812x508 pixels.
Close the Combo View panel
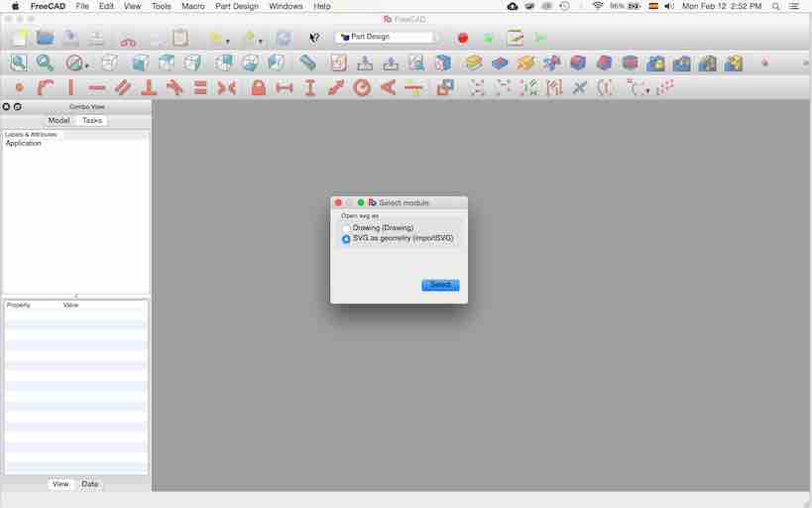6,107
